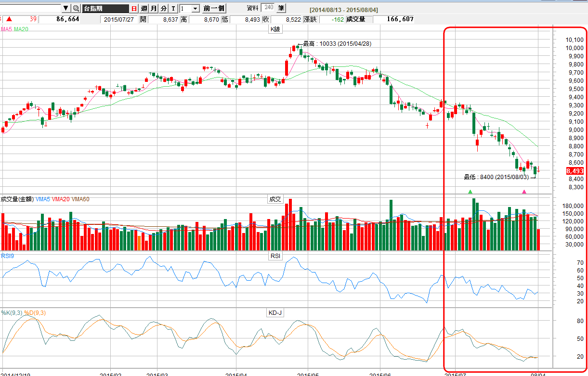The height and width of the screenshot is (376, 588).
Task: Click the magnifier search icon
Action: click(x=76, y=9)
